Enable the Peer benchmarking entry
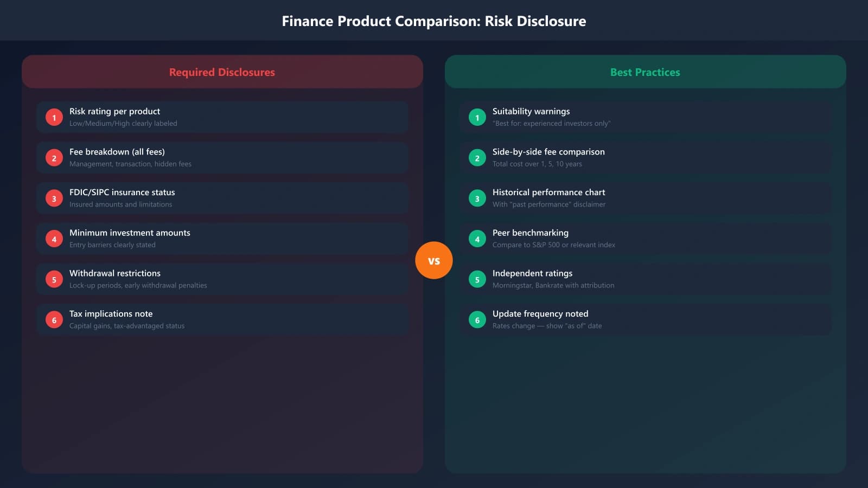The width and height of the screenshot is (868, 488). (646, 239)
